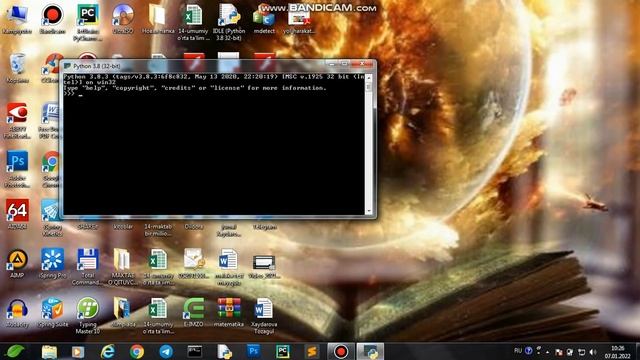640x360 pixels.
Task: Open Google Chrome from the taskbar
Action: click(x=137, y=352)
